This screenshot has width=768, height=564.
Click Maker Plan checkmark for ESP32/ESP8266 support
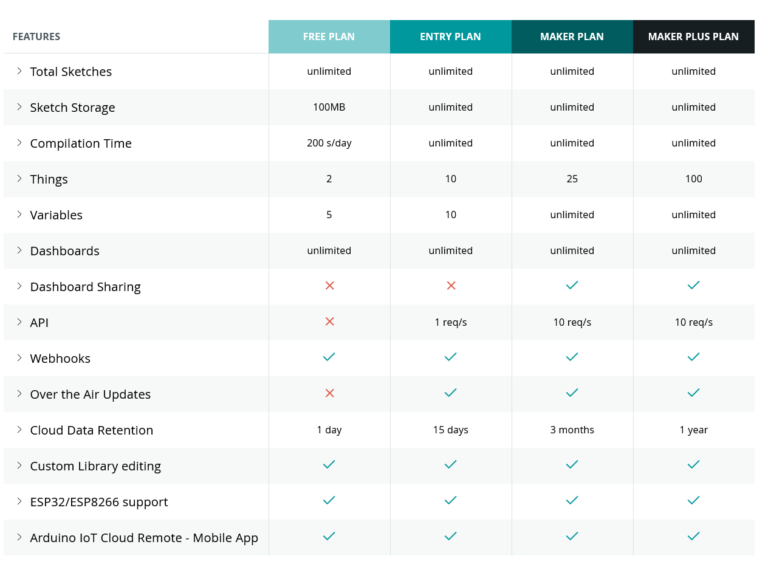tap(572, 501)
